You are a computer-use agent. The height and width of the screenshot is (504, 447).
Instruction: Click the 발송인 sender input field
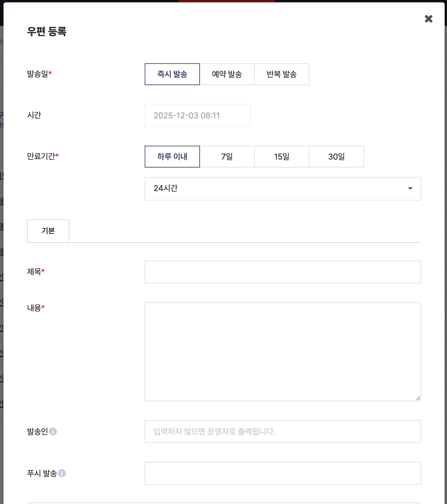click(283, 432)
